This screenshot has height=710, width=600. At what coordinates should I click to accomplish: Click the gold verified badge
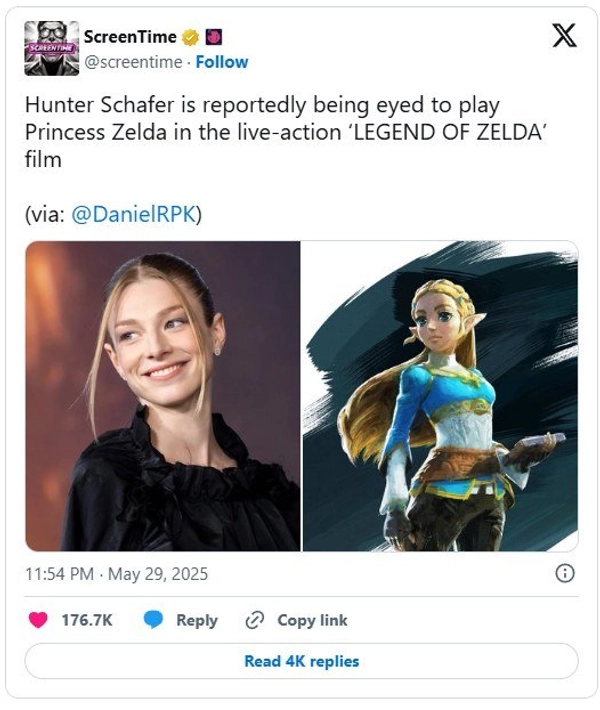(188, 37)
